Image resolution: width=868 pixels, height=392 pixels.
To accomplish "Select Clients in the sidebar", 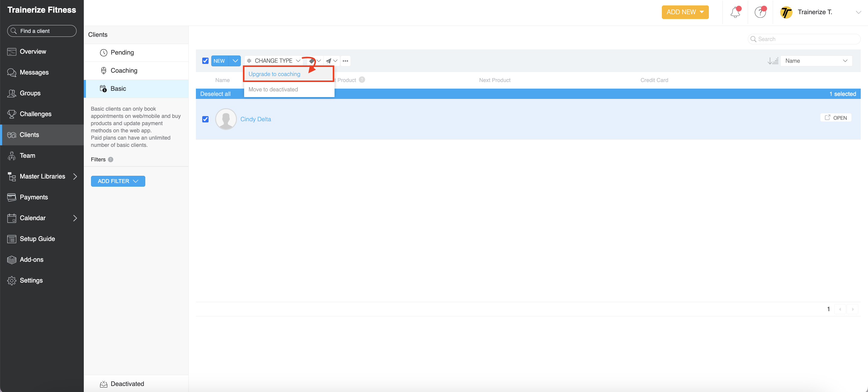I will (42, 135).
